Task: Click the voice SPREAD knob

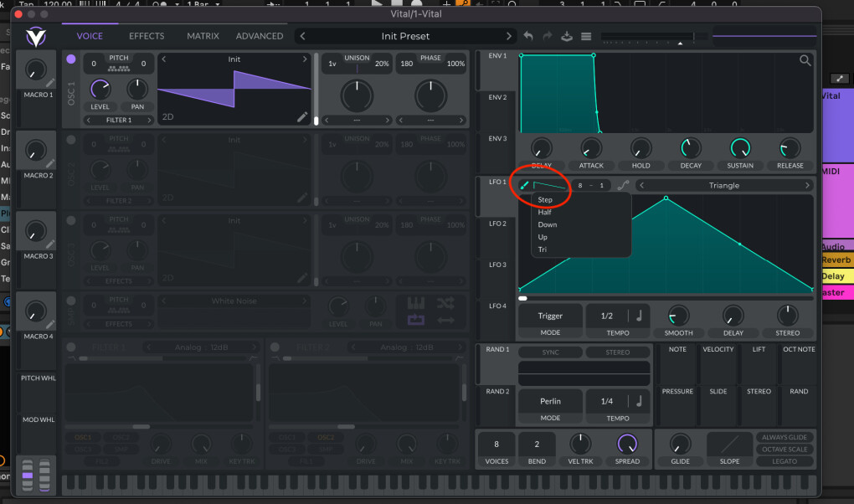Action: pos(627,445)
